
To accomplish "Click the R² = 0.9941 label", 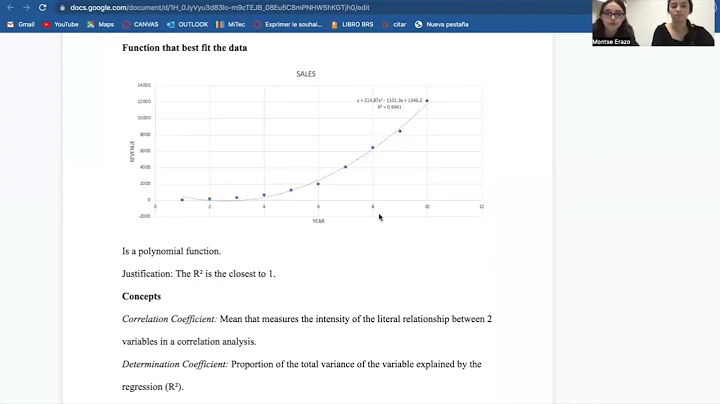I will (389, 107).
